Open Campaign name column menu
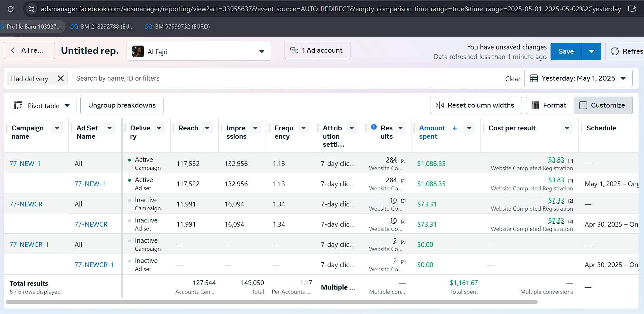 pyautogui.click(x=57, y=128)
